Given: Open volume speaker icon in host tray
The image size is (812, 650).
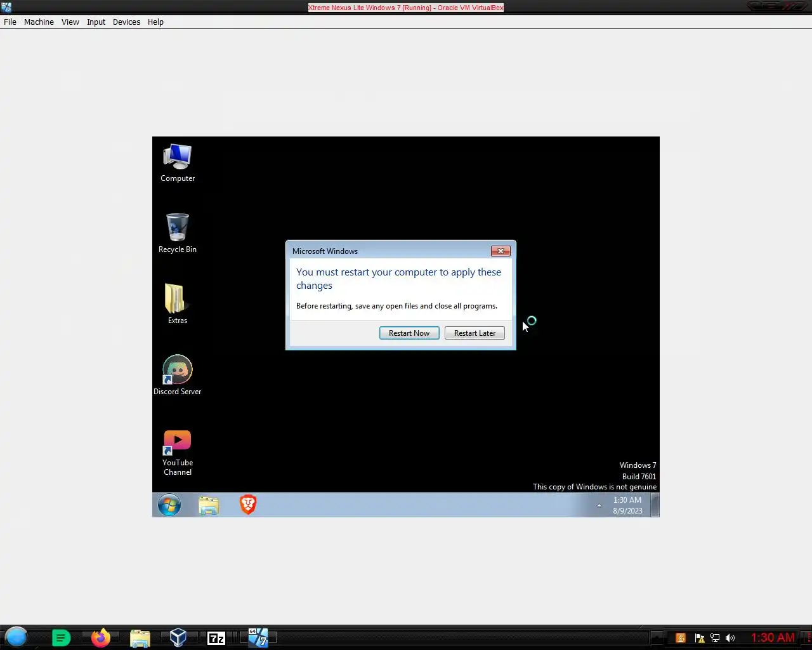Looking at the screenshot, I should pos(730,638).
